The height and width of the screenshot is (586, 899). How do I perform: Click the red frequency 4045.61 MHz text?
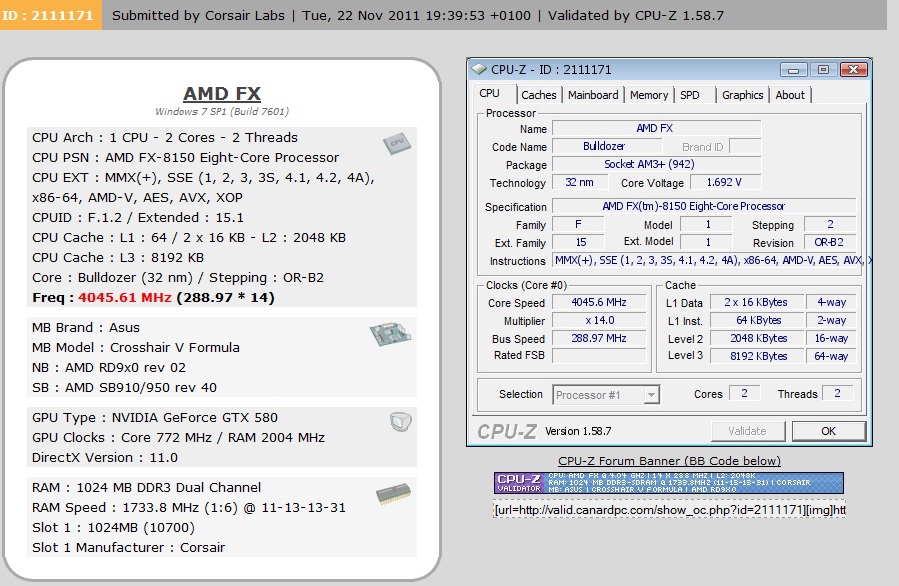[x=125, y=298]
